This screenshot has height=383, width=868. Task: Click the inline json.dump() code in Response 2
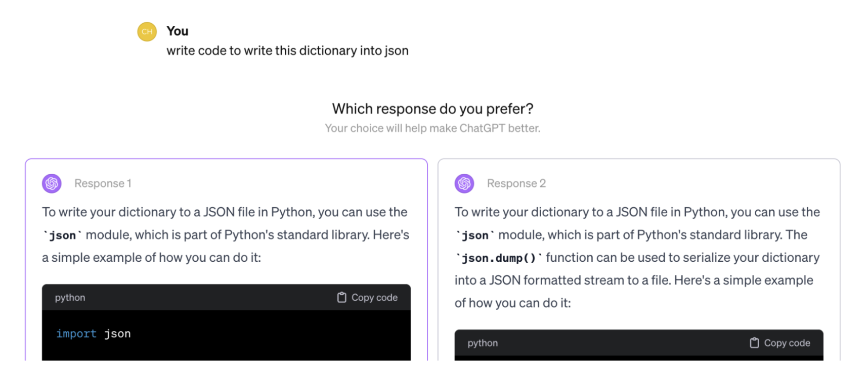[x=498, y=258]
